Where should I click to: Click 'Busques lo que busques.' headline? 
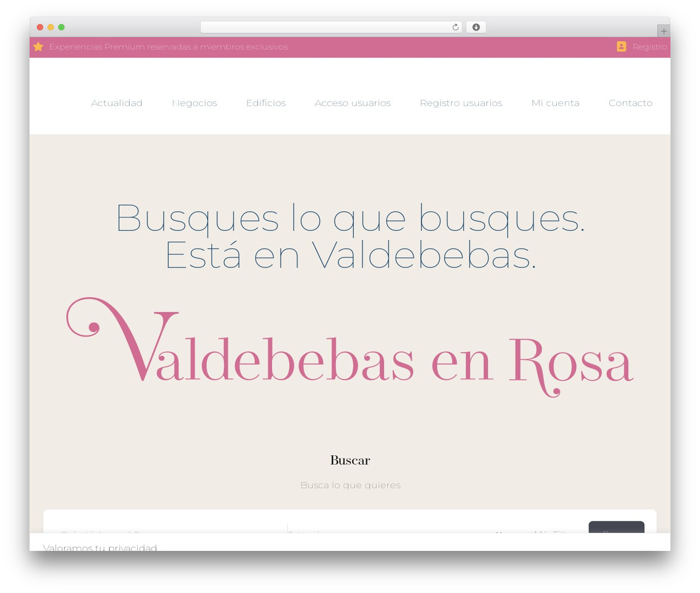click(350, 219)
